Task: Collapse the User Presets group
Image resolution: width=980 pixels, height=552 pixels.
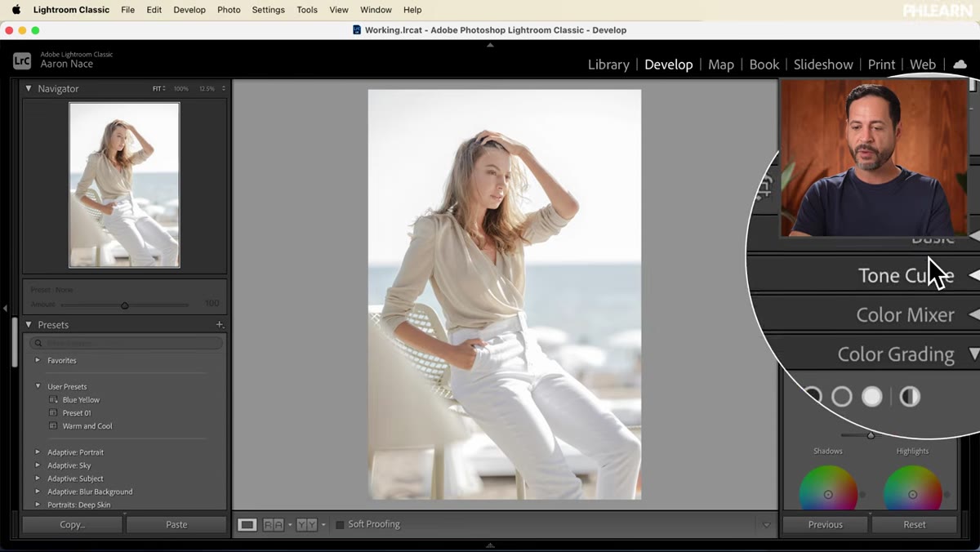Action: [38, 386]
